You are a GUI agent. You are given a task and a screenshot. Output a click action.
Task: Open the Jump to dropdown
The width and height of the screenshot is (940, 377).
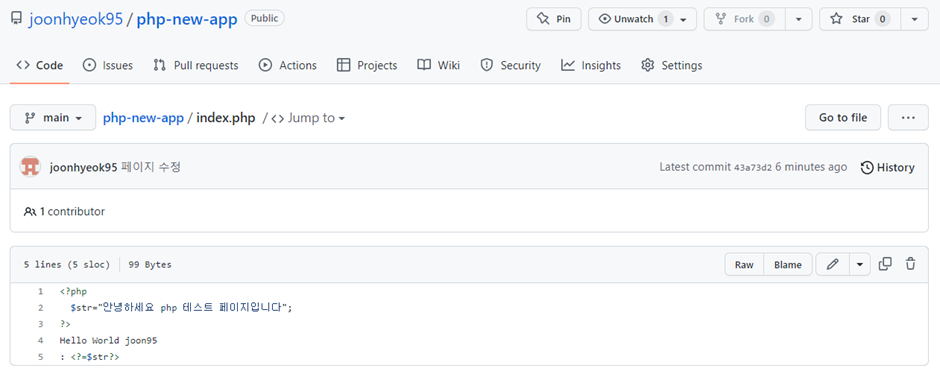pyautogui.click(x=308, y=117)
